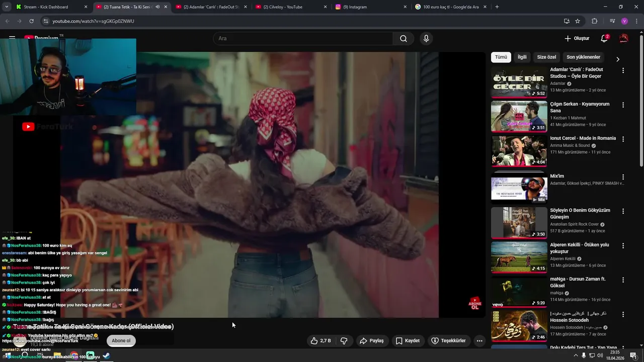Open Chrome profile avatar V
This screenshot has height=362, width=644.
pos(624,21)
